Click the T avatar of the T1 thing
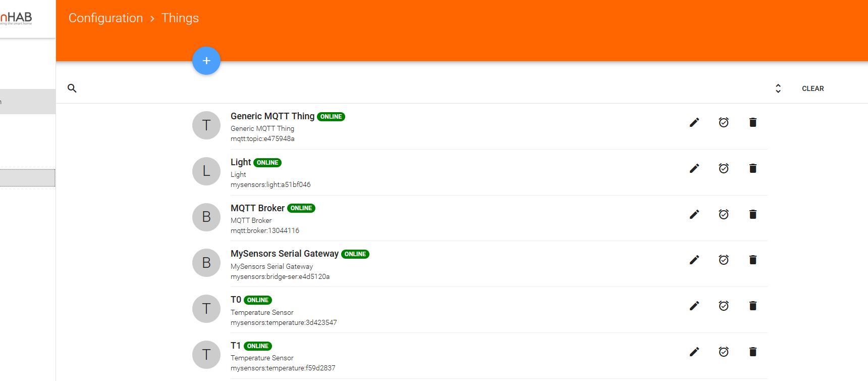The image size is (868, 381). [x=206, y=355]
